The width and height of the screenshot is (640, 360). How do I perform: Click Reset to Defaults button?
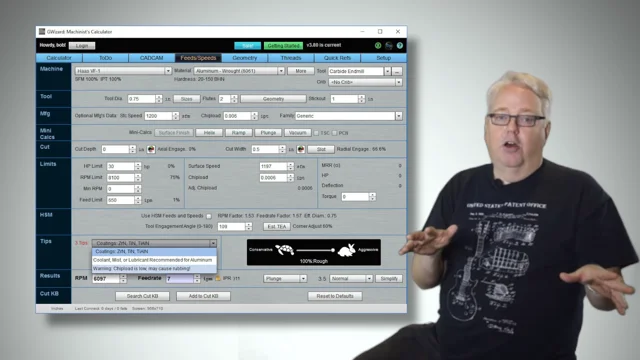[335, 296]
